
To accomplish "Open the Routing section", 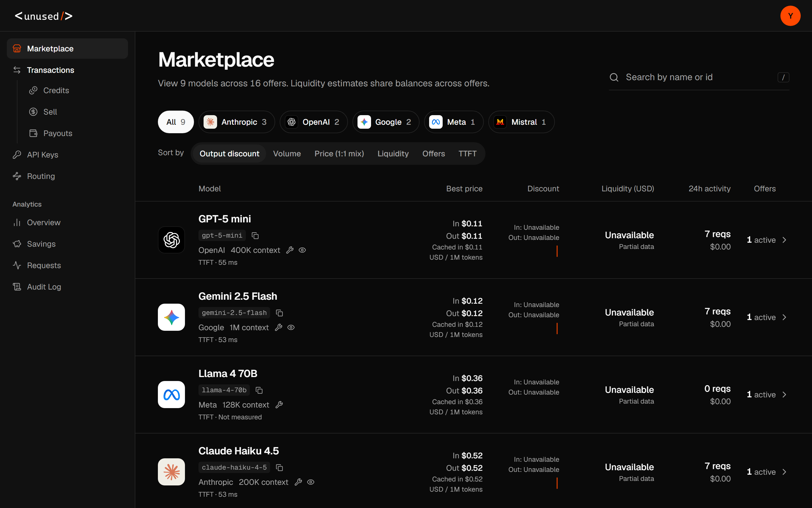I will coord(67,176).
